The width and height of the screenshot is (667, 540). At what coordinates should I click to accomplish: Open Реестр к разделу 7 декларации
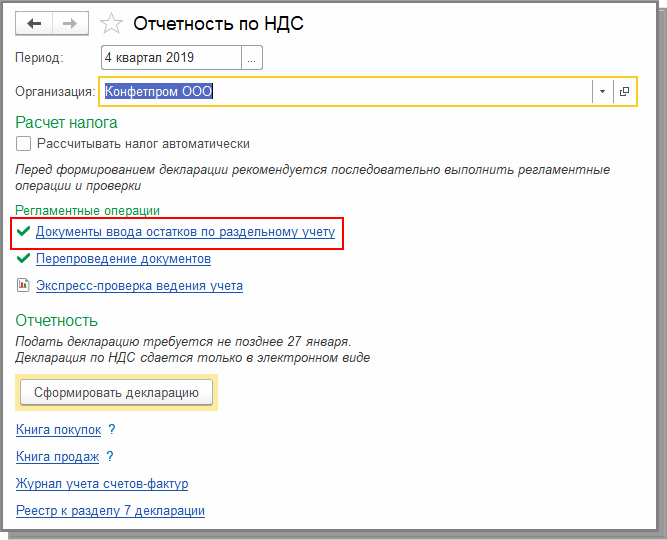(x=110, y=511)
